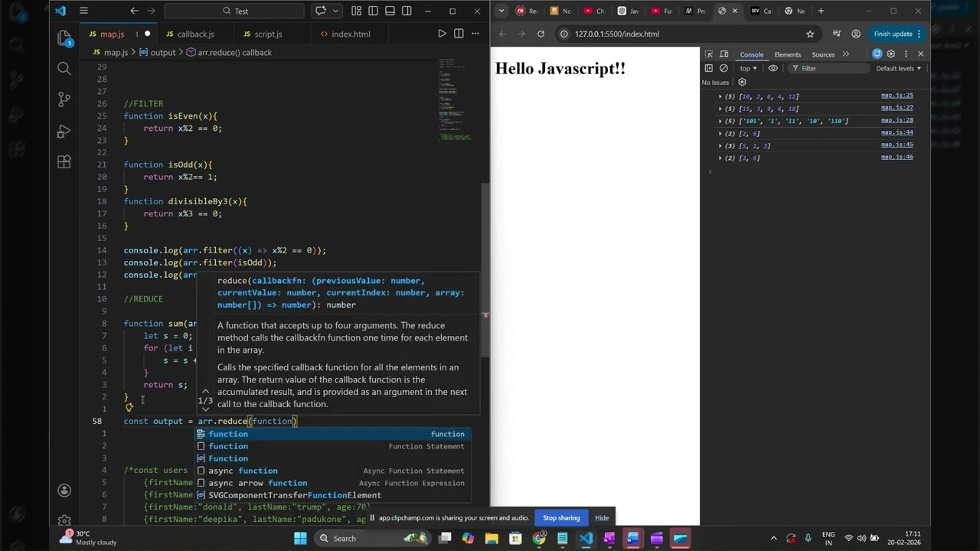Image resolution: width=980 pixels, height=551 pixels.
Task: Open Copilot dropdown arrow in title bar
Action: [335, 11]
